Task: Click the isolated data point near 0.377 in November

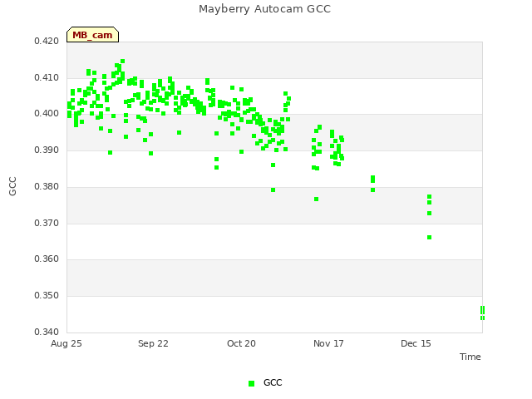Action: pyautogui.click(x=316, y=199)
